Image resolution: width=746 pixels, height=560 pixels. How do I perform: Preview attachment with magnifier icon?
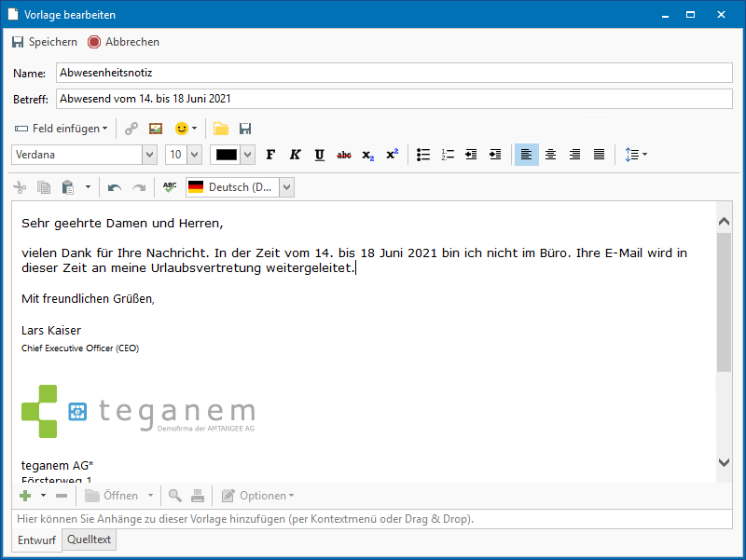(174, 496)
